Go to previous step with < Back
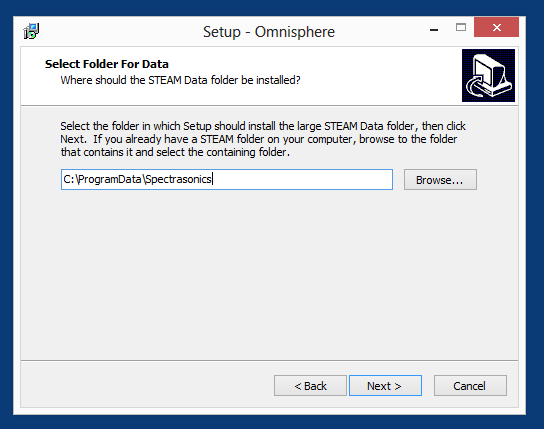Screen dimensions: 544x429 (x=310, y=385)
